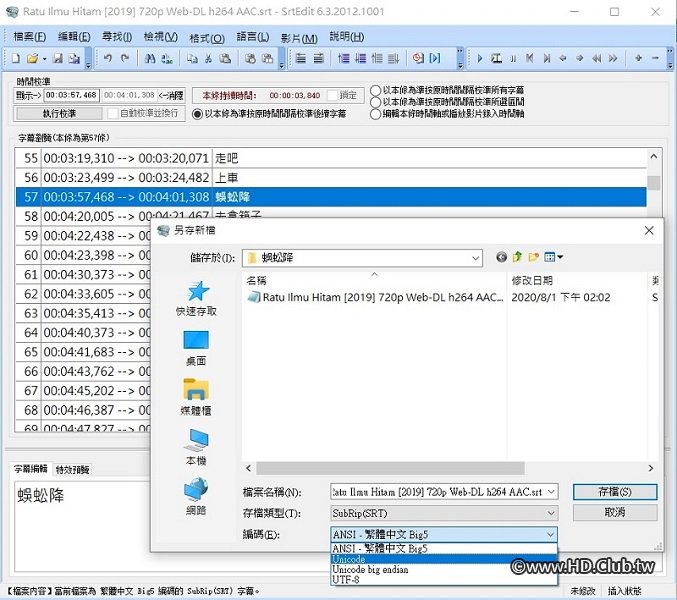Jump to previous with skip-back icon
This screenshot has width=677, height=600.
tap(530, 58)
